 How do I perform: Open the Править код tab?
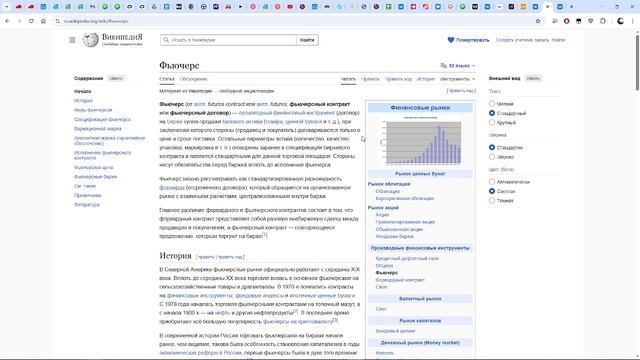click(398, 79)
